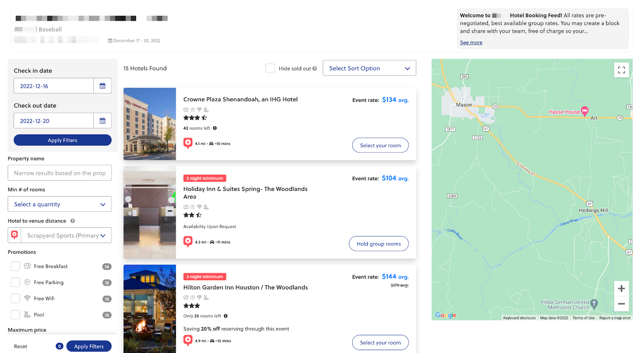Open the check in date calendar picker
Screen dimensions: 644x353
(103, 86)
